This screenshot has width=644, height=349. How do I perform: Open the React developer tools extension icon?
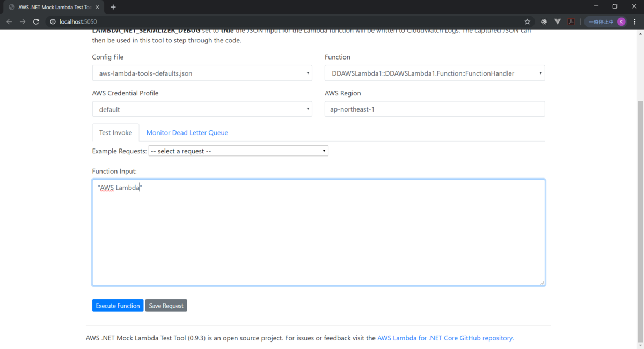click(x=544, y=21)
